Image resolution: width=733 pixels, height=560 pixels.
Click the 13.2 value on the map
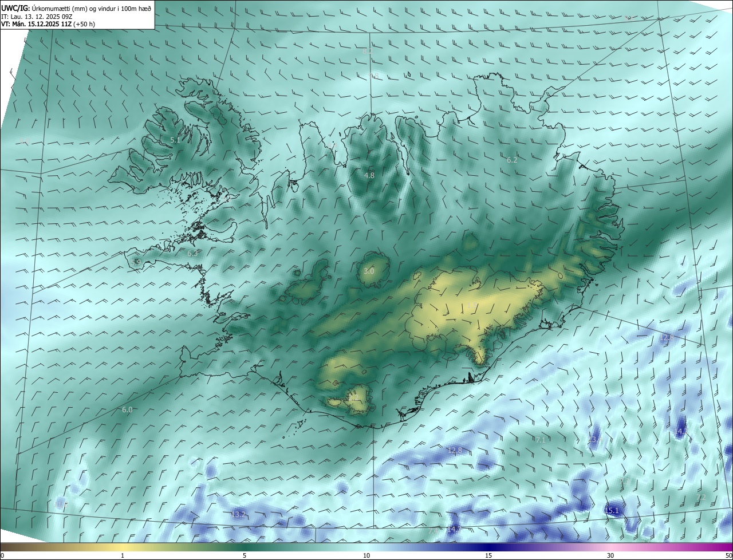point(238,515)
